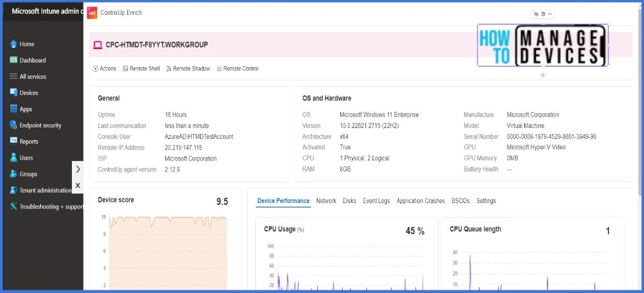Expand panel with the chevron arrow
The image size is (644, 293).
pos(78,169)
